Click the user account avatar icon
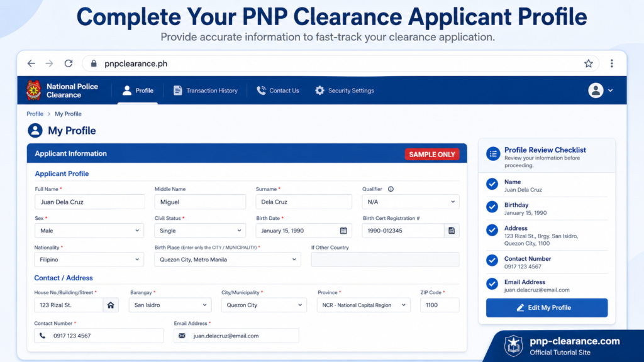644x362 pixels. coord(596,90)
